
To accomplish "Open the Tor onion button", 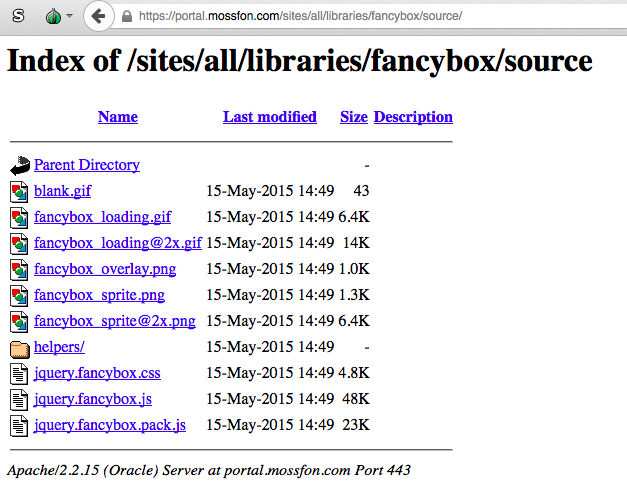I will [x=54, y=16].
